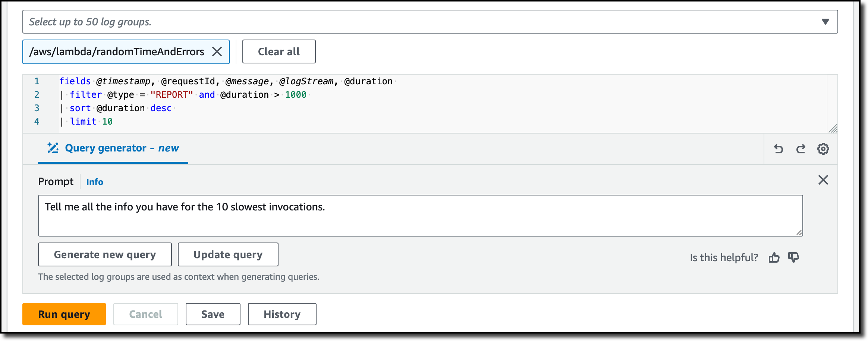The height and width of the screenshot is (341, 868).
Task: Click Generate new query
Action: 105,254
